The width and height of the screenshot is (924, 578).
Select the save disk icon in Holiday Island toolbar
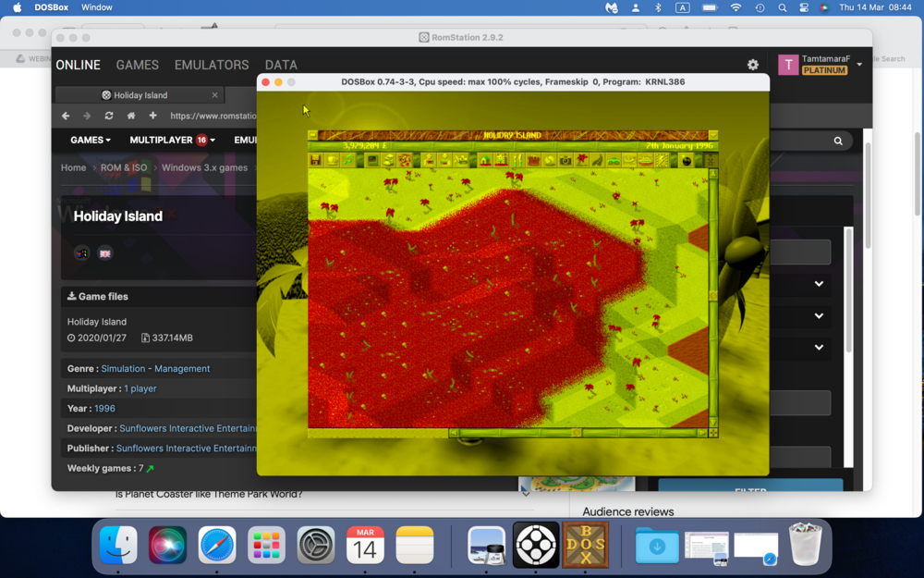click(x=316, y=158)
